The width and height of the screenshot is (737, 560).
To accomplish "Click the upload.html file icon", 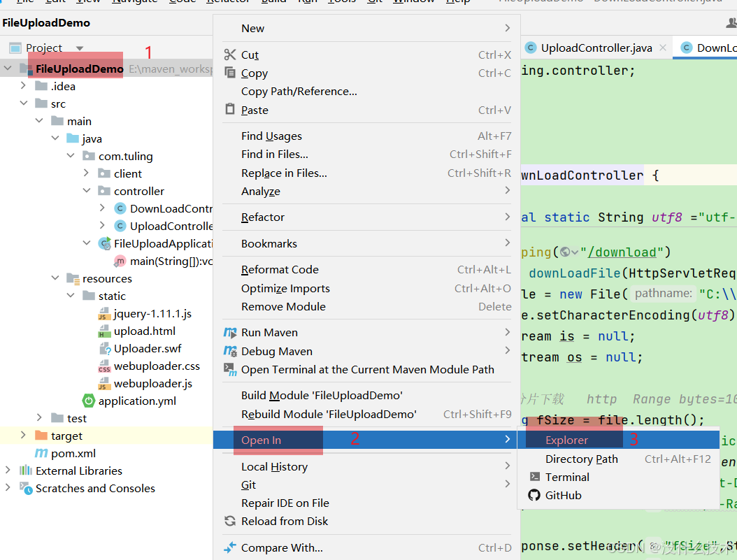I will (104, 331).
